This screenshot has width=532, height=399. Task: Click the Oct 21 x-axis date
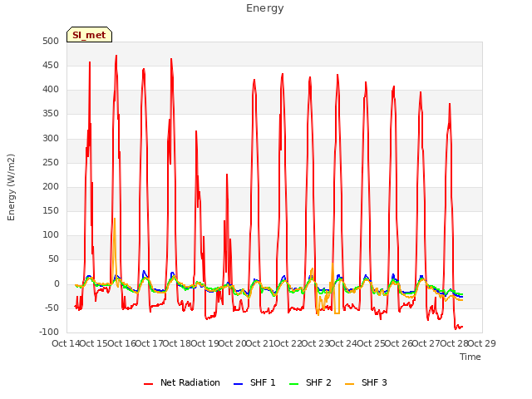pyautogui.click(x=260, y=343)
